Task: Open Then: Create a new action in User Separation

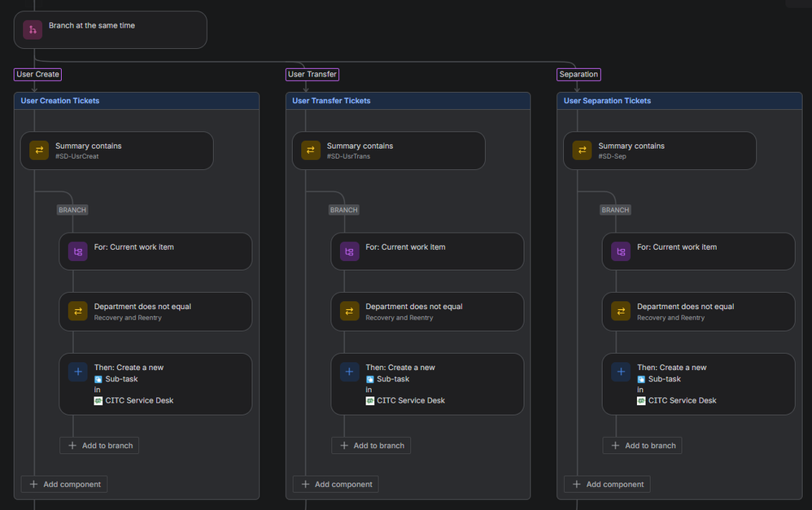Action: [699, 384]
